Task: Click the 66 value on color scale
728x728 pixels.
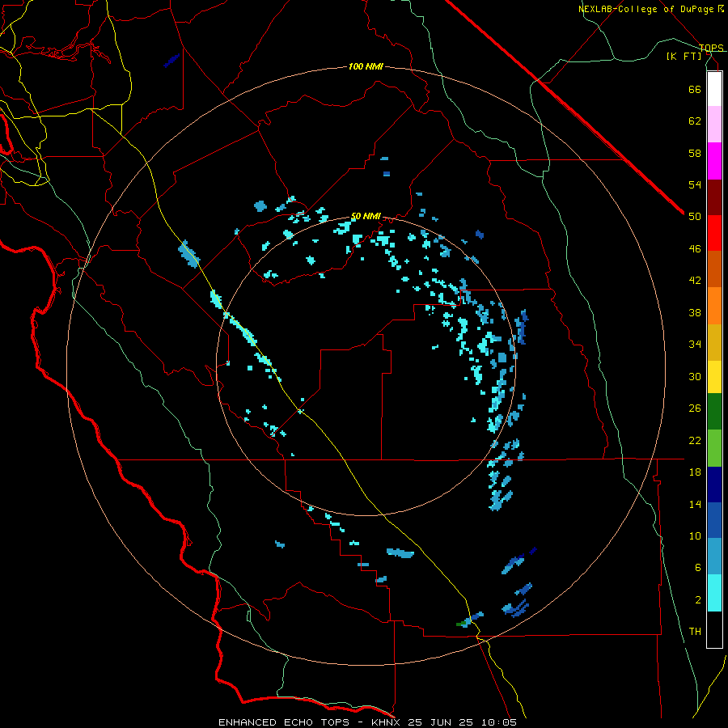Action: click(695, 89)
